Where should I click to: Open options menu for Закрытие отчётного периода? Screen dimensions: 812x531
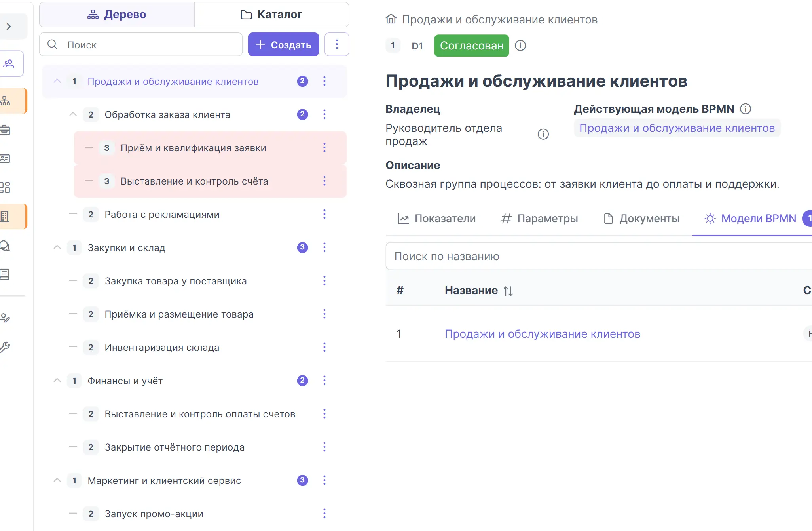[324, 447]
